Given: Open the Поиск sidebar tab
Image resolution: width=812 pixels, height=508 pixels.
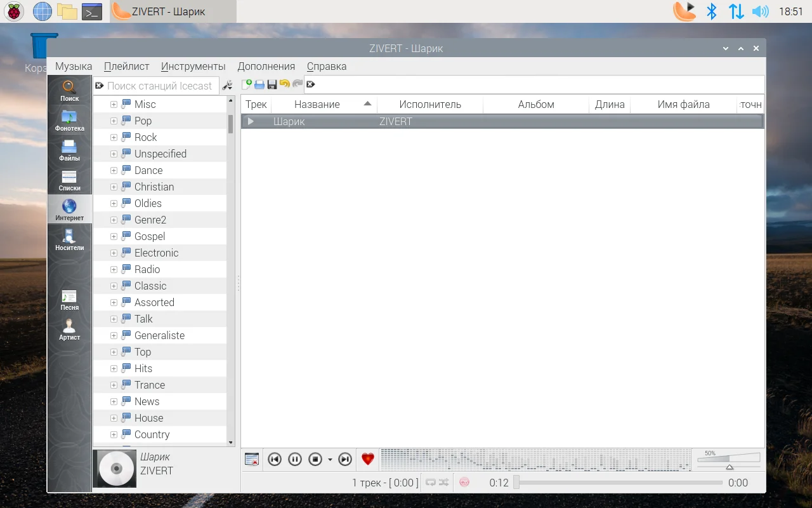Looking at the screenshot, I should pos(70,91).
